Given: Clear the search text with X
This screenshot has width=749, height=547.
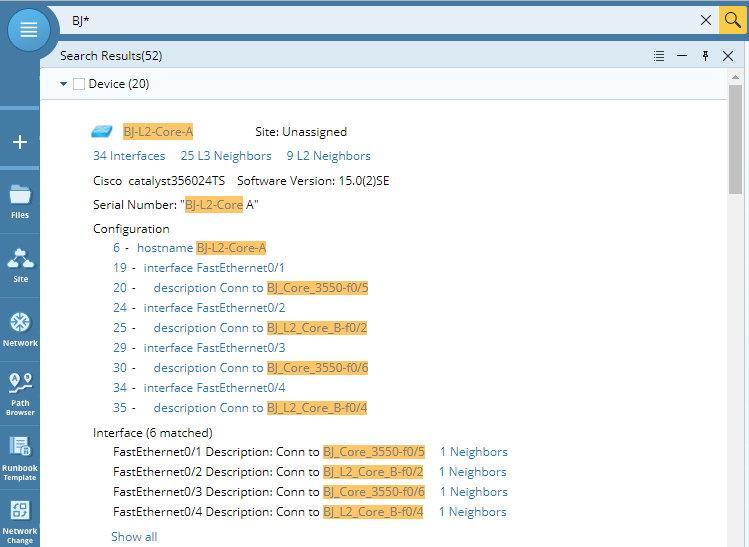Looking at the screenshot, I should coord(706,20).
